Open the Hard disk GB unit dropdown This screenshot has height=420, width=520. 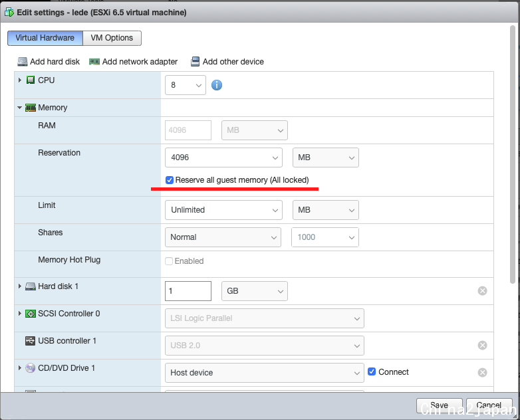click(x=255, y=291)
